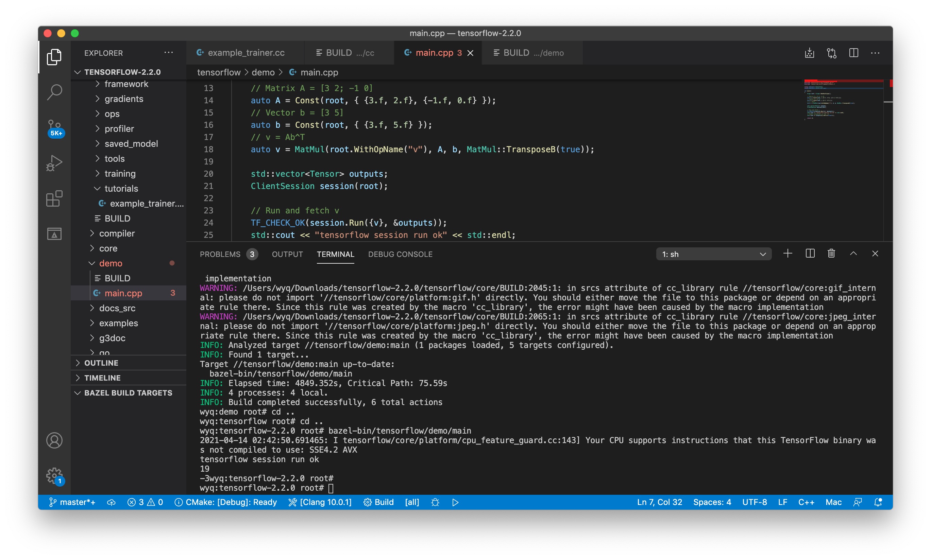Open the DEBUG CONSOLE panel tab
931x560 pixels.
pyautogui.click(x=400, y=254)
